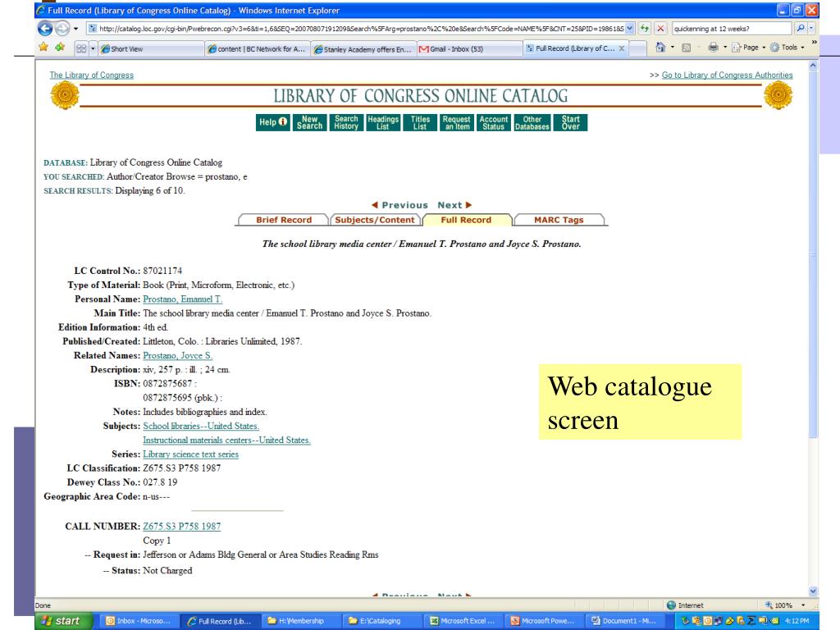
Task: Go to Library of Congress Authorities link
Action: coord(727,75)
